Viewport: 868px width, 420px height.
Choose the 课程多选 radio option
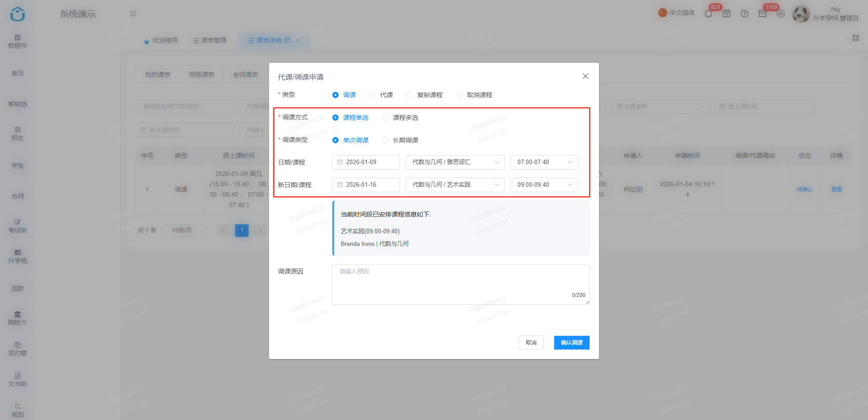[x=400, y=118]
